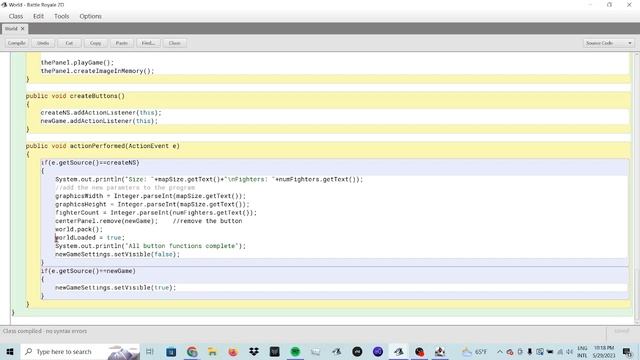
Task: Click the Cut button
Action: 69,43
